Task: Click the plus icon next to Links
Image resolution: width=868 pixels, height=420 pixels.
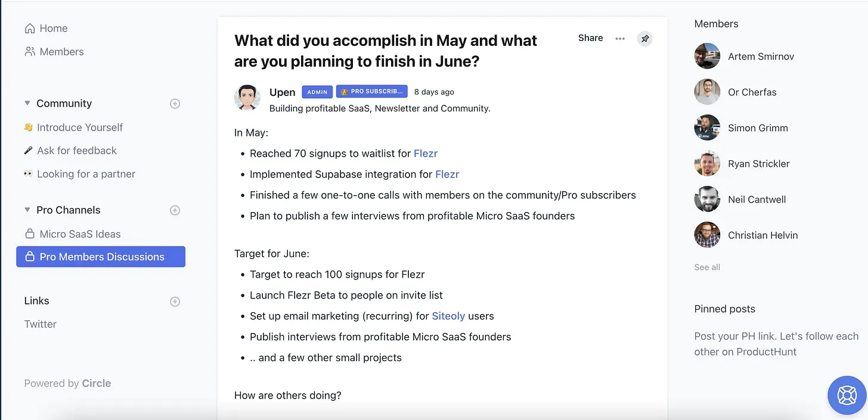Action: click(175, 301)
